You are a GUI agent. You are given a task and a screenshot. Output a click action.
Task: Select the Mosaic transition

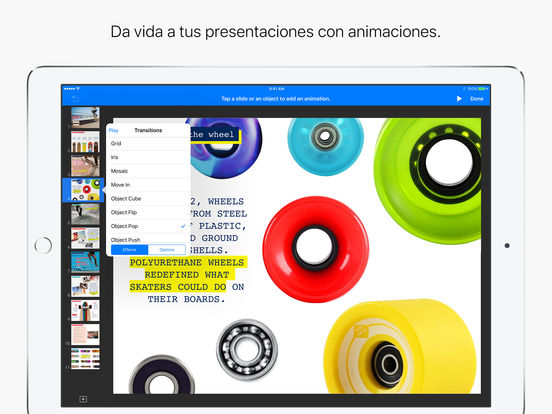coord(148,171)
